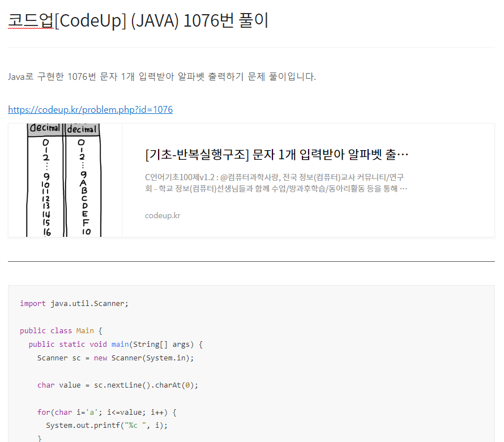
Task: Click the for(char i='a' loop line
Action: coord(107,412)
